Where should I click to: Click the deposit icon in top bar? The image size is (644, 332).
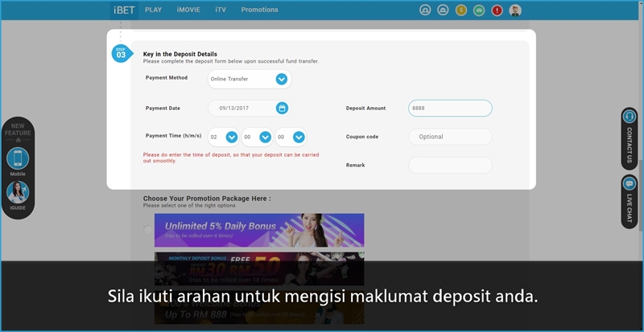(425, 10)
